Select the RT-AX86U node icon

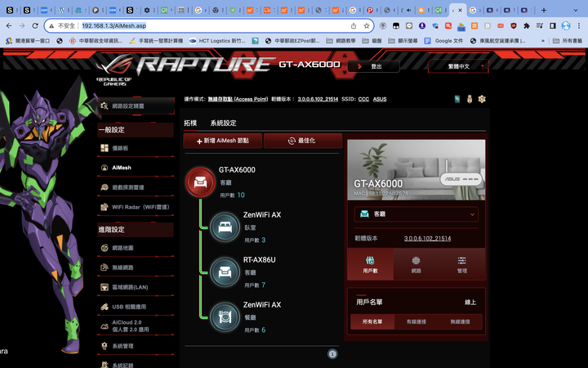pos(225,272)
